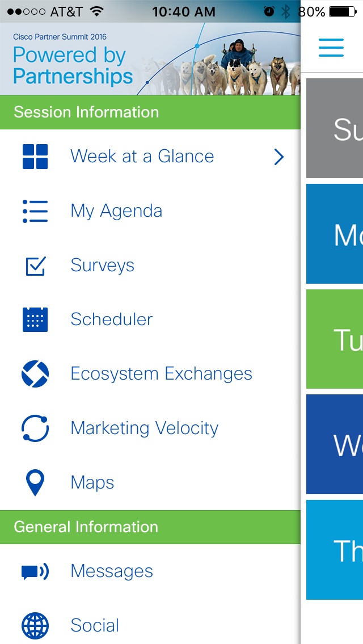Tap the Scheduler calendar icon
Viewport: 363px width, 644px height.
tap(35, 319)
